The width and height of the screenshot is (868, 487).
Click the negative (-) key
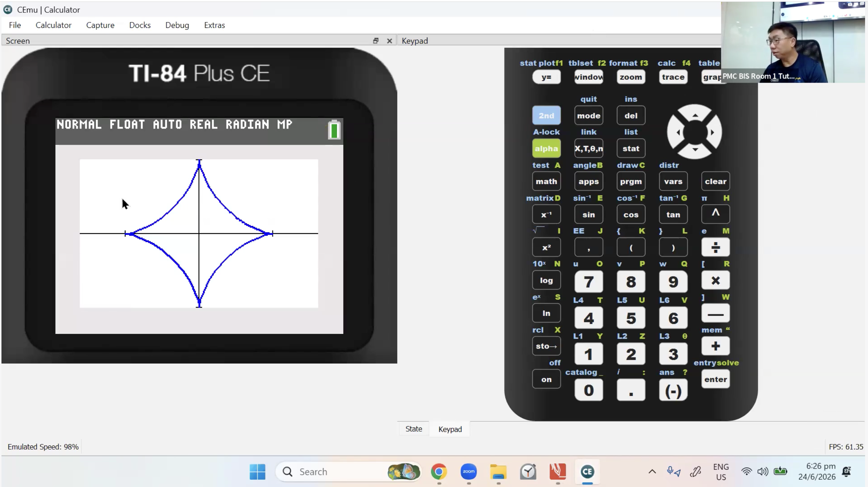[673, 390]
